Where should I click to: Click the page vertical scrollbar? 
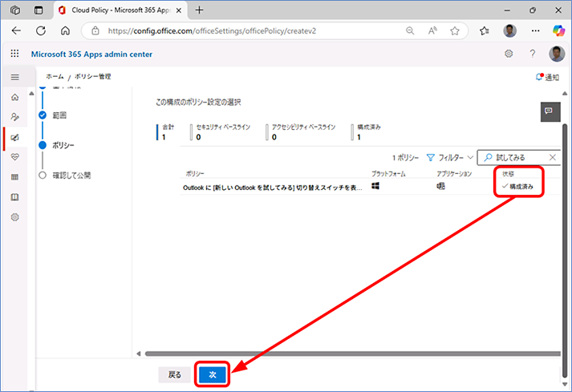point(565,251)
